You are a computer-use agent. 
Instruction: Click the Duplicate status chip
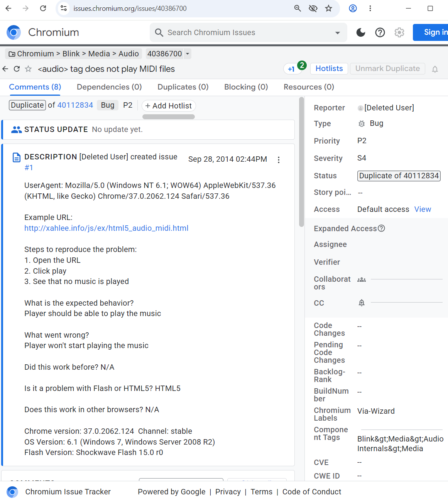coord(27,105)
